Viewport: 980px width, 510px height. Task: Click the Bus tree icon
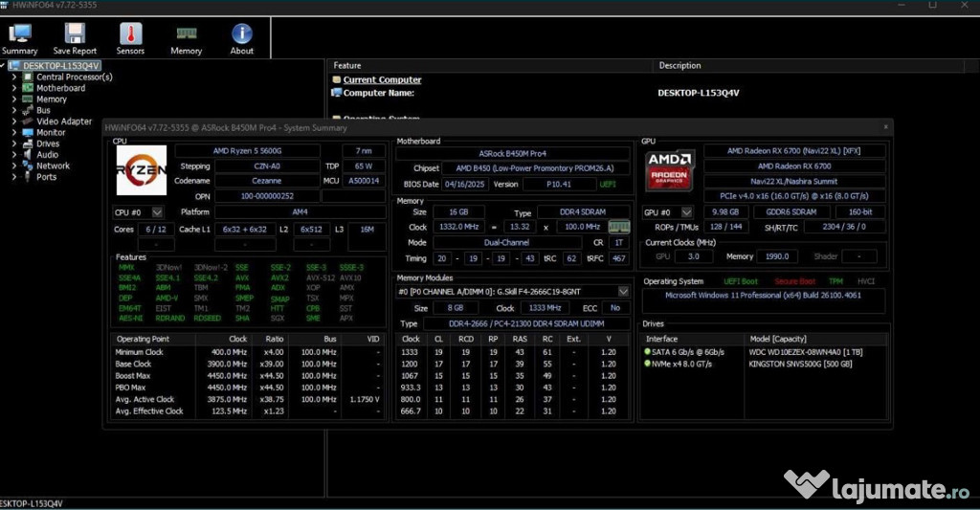pos(28,110)
